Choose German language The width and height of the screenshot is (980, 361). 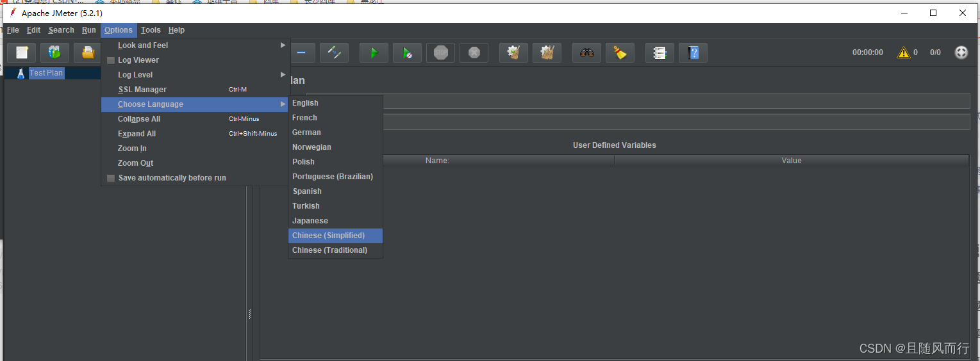(x=335, y=132)
